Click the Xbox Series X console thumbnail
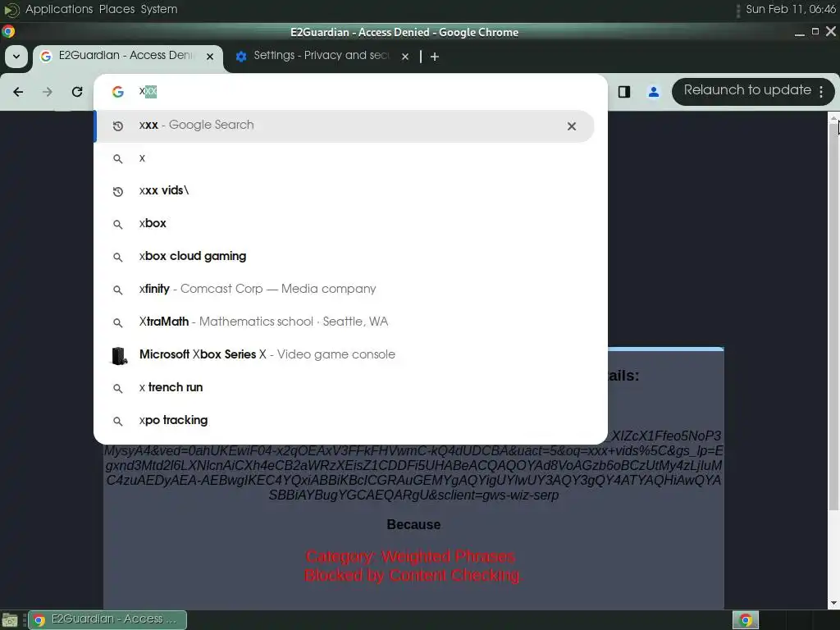840x630 pixels. 119,356
